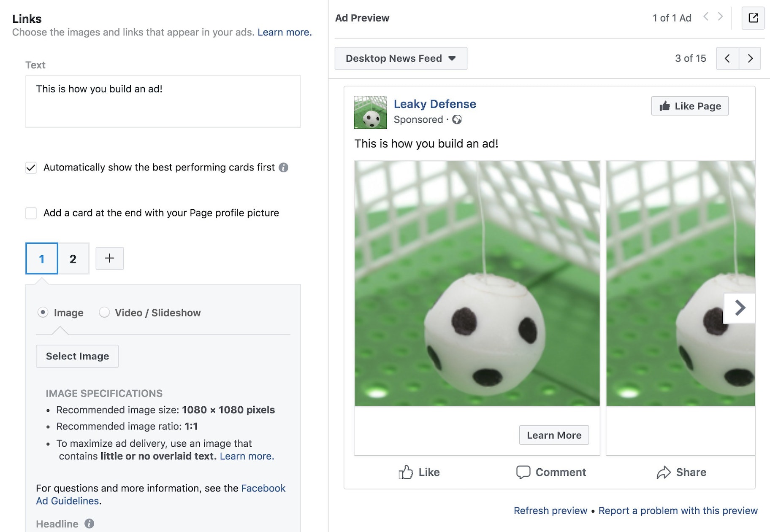
Task: Click the plus icon to add card
Action: pyautogui.click(x=110, y=258)
